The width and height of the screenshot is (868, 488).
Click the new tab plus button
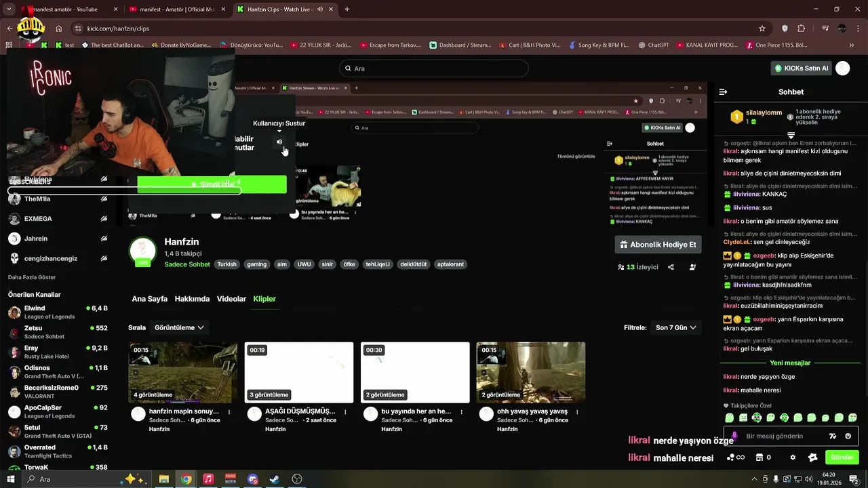point(347,9)
